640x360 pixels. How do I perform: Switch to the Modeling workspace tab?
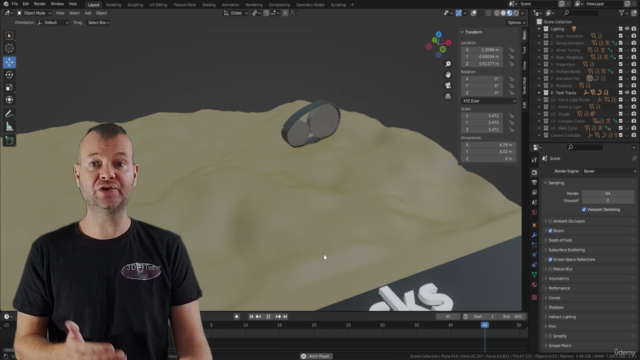pos(113,5)
